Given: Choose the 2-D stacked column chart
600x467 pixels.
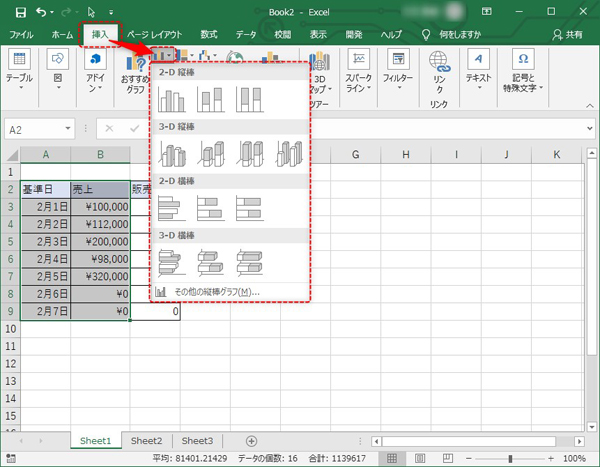Looking at the screenshot, I should 211,99.
